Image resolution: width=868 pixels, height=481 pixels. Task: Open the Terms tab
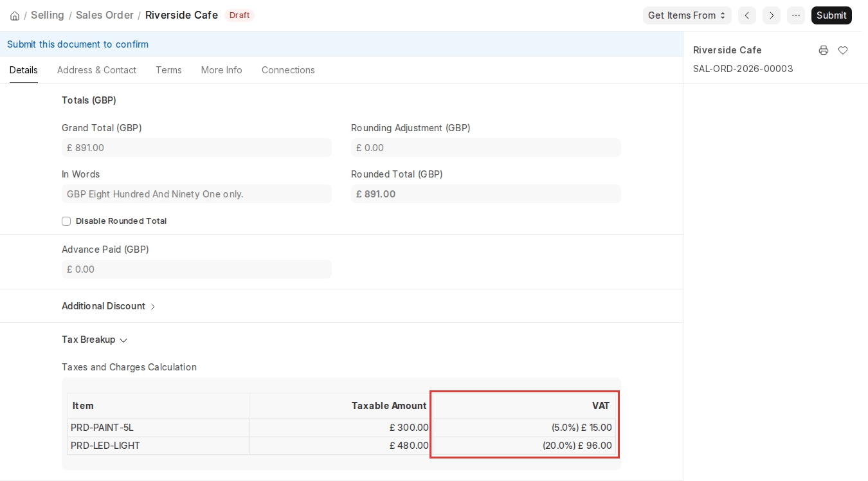168,70
